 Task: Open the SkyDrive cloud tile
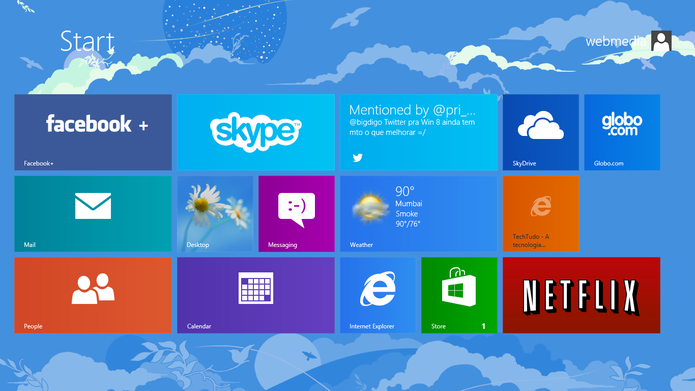[x=541, y=132]
